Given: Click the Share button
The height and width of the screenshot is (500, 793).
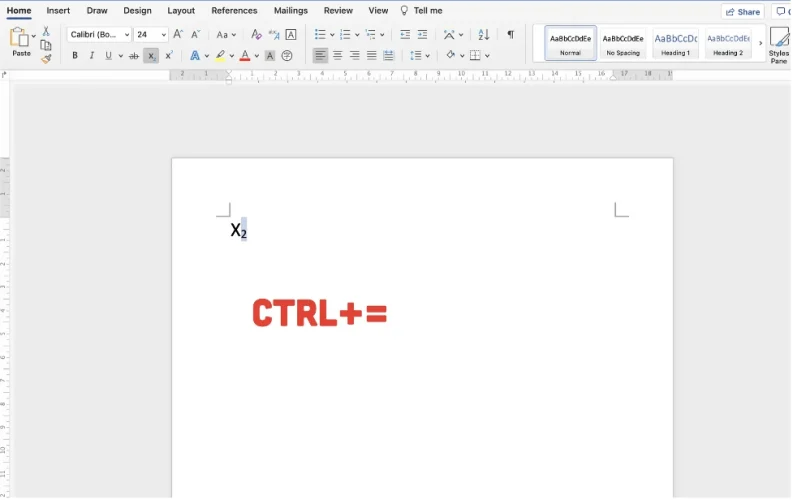Looking at the screenshot, I should pyautogui.click(x=742, y=12).
